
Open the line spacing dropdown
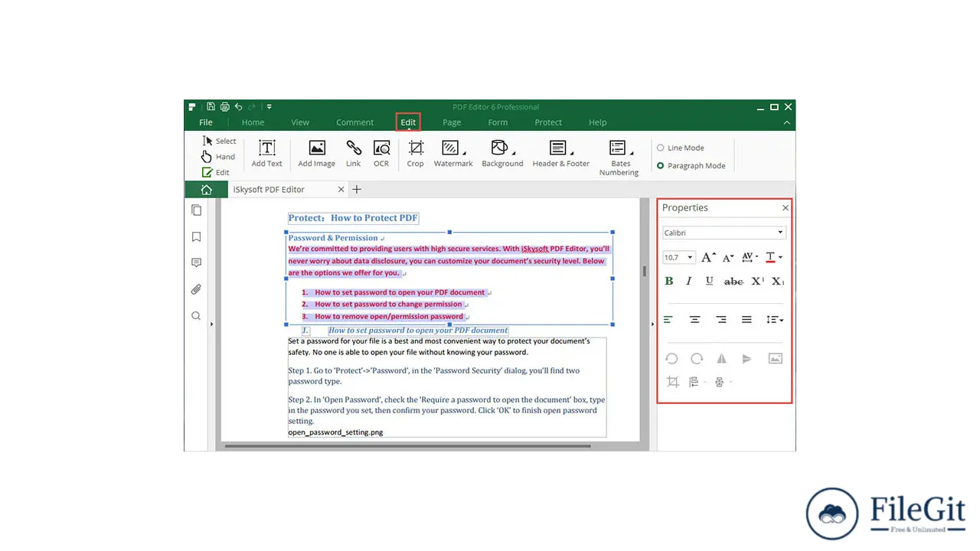point(775,320)
